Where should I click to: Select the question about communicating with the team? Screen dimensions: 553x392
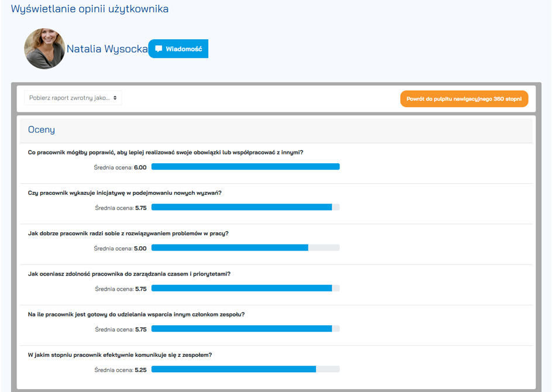(120, 355)
